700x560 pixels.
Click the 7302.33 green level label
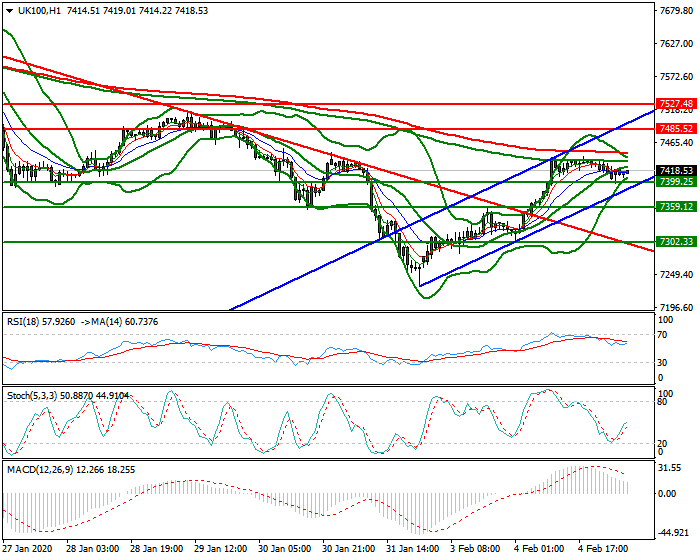click(x=676, y=242)
